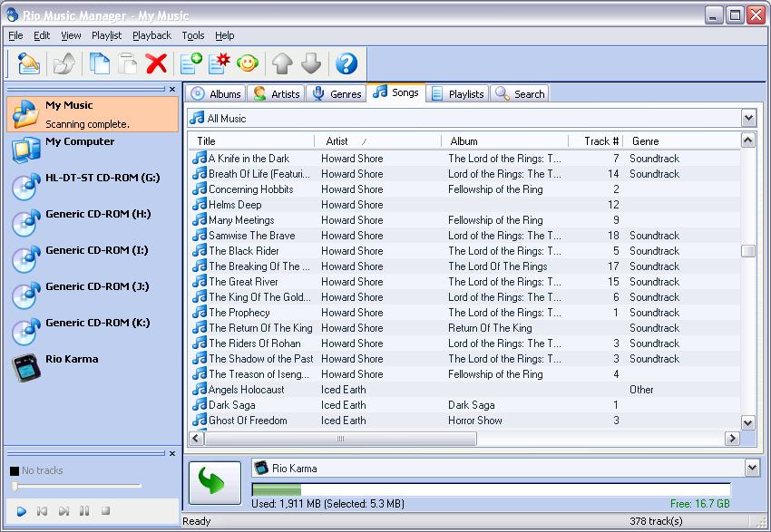The image size is (771, 532).
Task: Click the edit track info toolbar icon
Action: (x=28, y=63)
